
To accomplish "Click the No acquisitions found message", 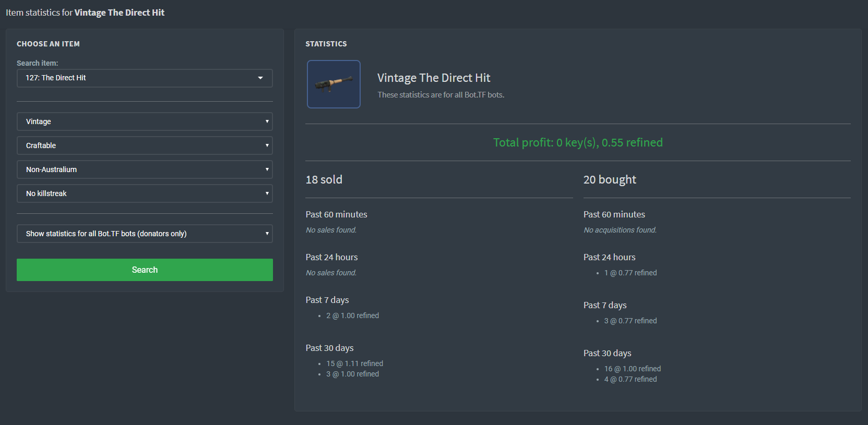I will (620, 230).
